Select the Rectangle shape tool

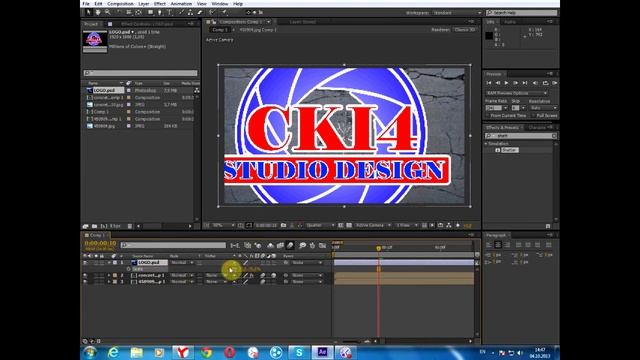tap(150, 13)
